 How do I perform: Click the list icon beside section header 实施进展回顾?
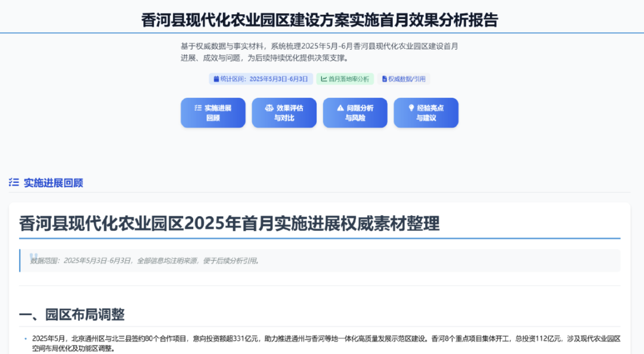point(13,182)
